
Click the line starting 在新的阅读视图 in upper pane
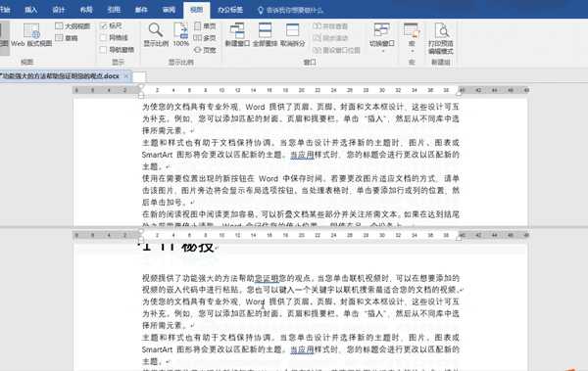pos(301,214)
